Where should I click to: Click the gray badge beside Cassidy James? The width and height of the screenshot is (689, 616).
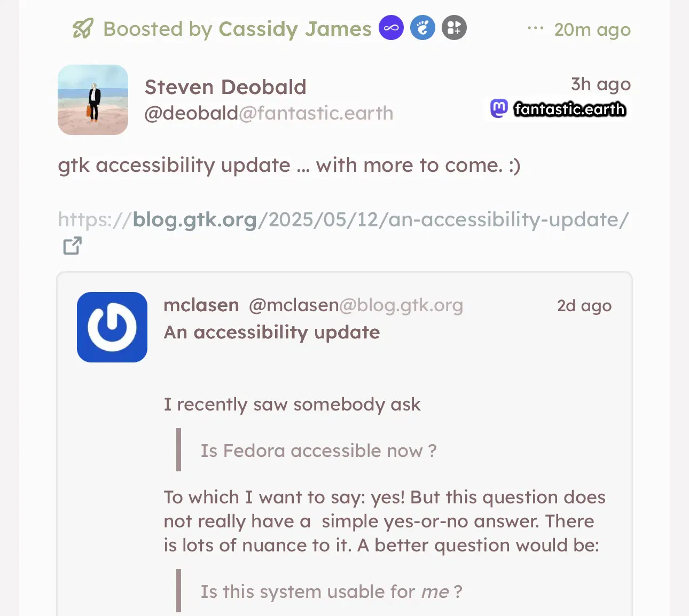click(454, 28)
